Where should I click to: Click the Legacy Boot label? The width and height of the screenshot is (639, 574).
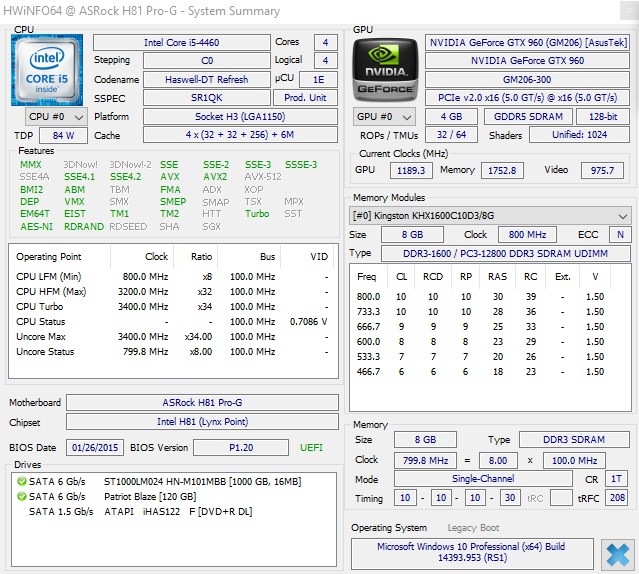(x=473, y=528)
